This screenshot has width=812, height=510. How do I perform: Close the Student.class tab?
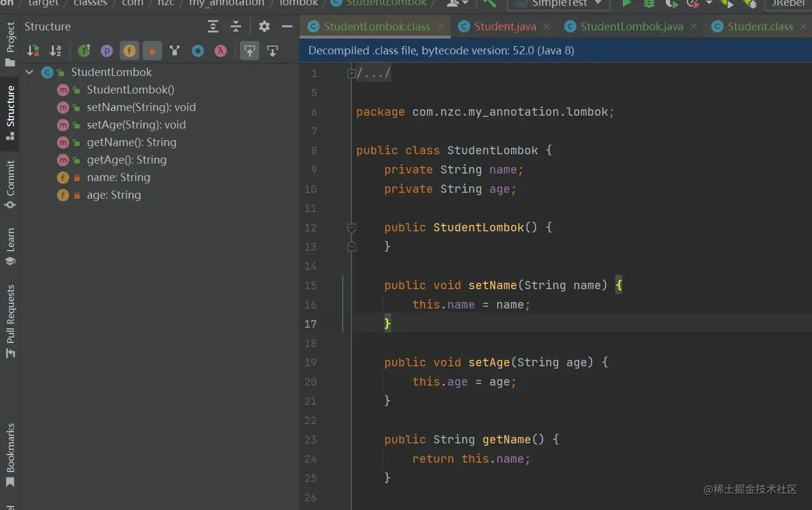[x=804, y=26]
